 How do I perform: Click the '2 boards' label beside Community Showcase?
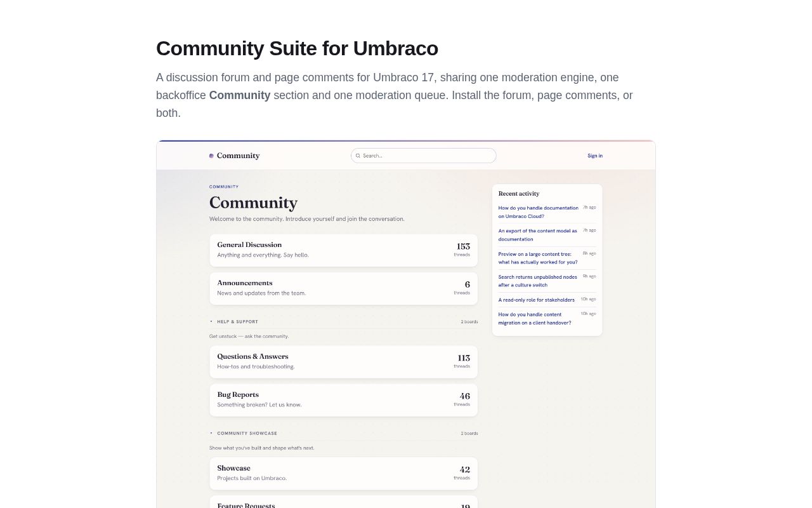[469, 434]
